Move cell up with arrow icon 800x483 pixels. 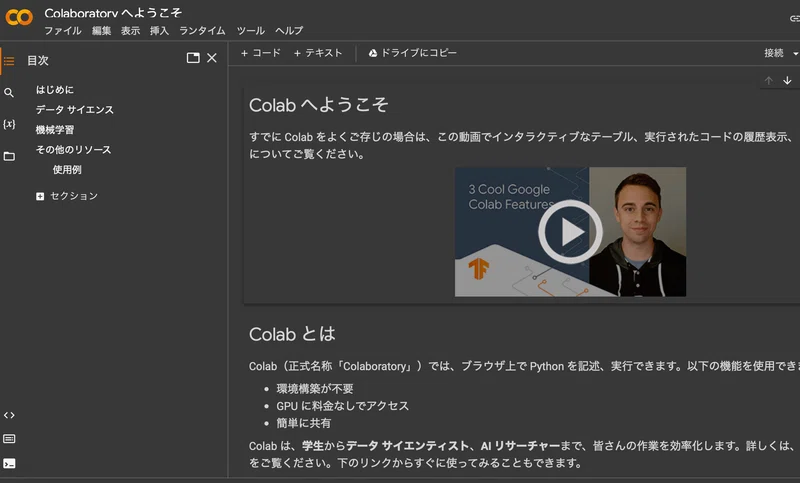[768, 80]
